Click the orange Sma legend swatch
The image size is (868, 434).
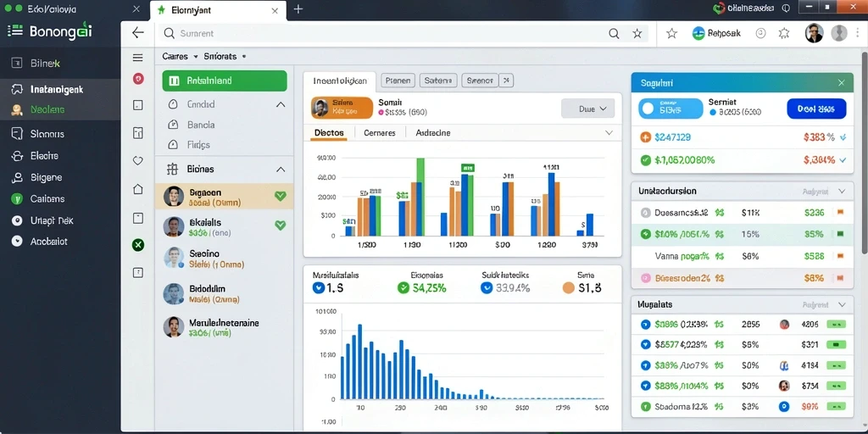point(568,288)
